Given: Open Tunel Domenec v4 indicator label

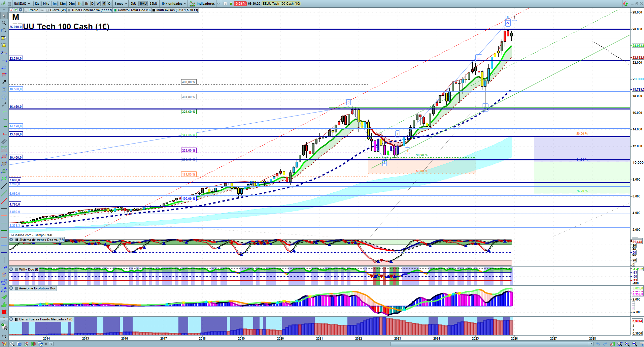Looking at the screenshot, I should (x=91, y=10).
